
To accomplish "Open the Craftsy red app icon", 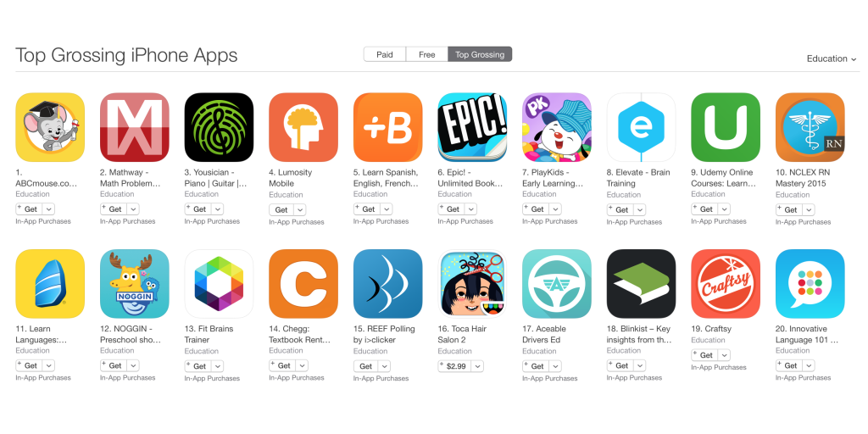I will (x=726, y=283).
